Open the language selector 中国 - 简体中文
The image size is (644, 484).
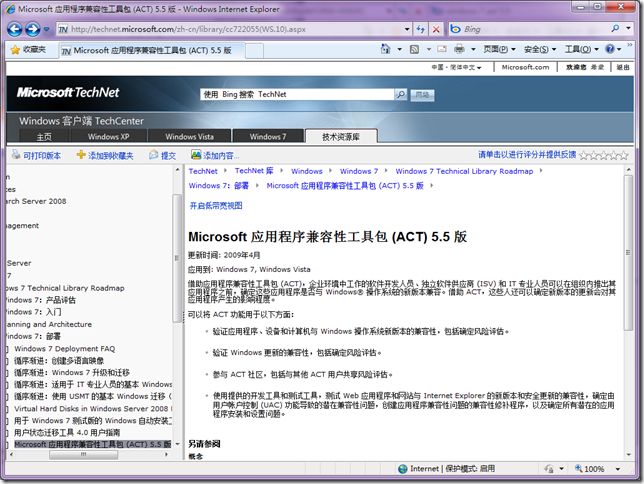pos(456,67)
